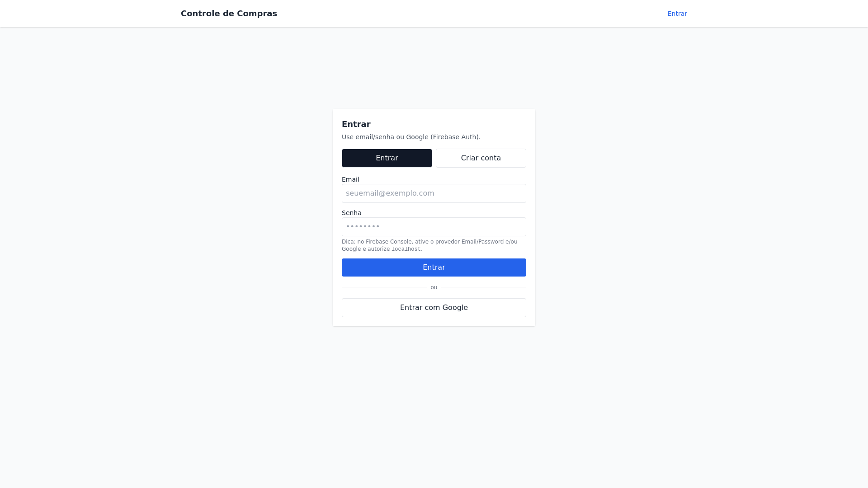This screenshot has height=488, width=868.
Task: Click the Senha field label
Action: pyautogui.click(x=352, y=213)
